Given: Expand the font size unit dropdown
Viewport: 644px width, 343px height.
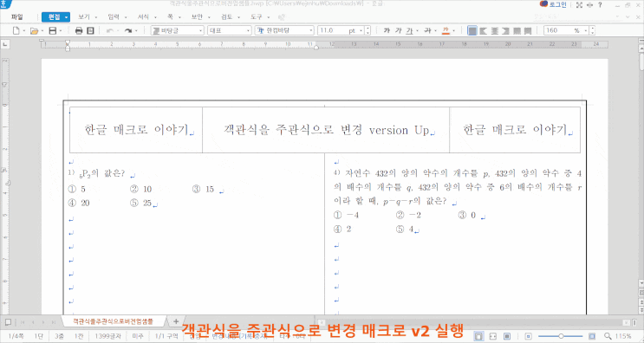Looking at the screenshot, I should pyautogui.click(x=361, y=31).
